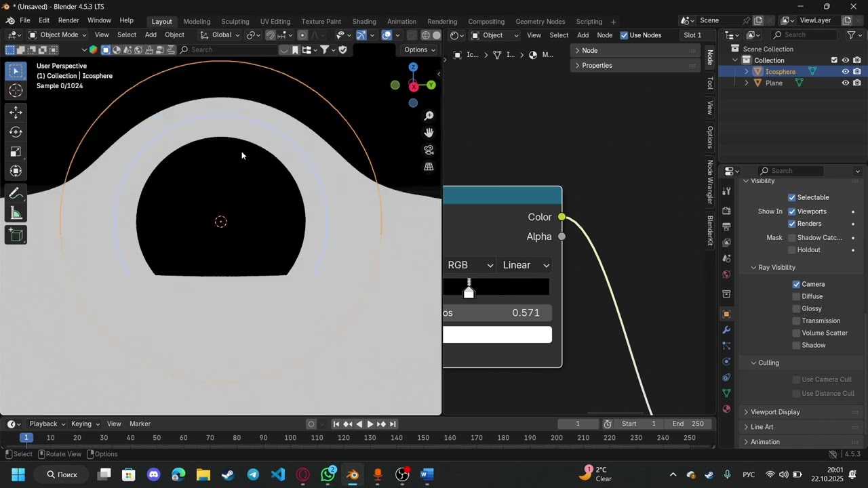Toggle camera view in viewport
This screenshot has height=488, width=868.
pos(429,150)
